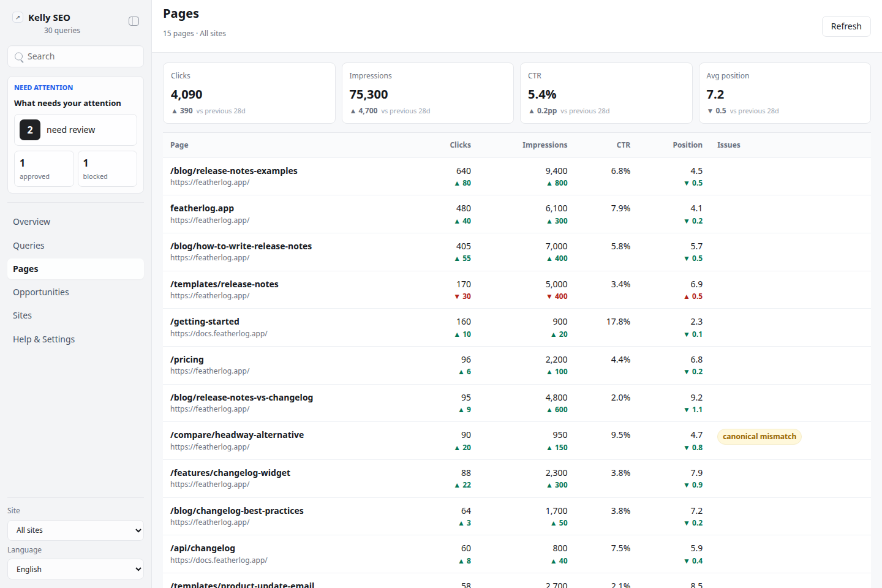This screenshot has height=588, width=882.
Task: Open the 1 blocked card
Action: tap(107, 168)
